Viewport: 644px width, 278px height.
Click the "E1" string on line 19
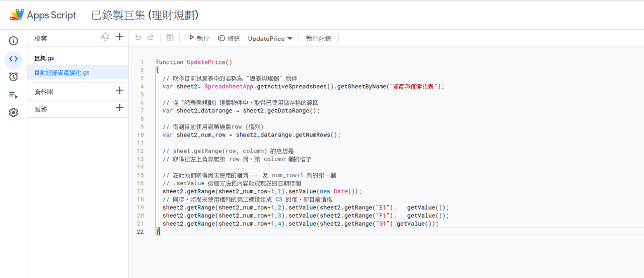[383, 207]
